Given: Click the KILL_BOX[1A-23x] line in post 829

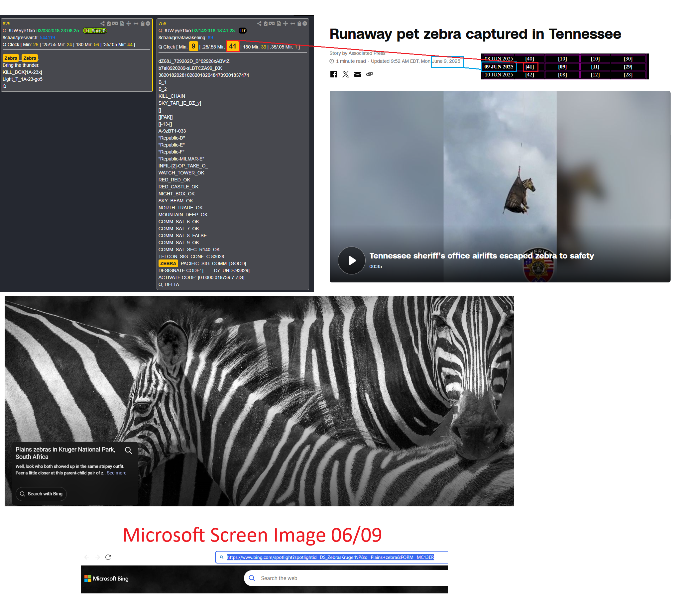Looking at the screenshot, I should coord(23,72).
